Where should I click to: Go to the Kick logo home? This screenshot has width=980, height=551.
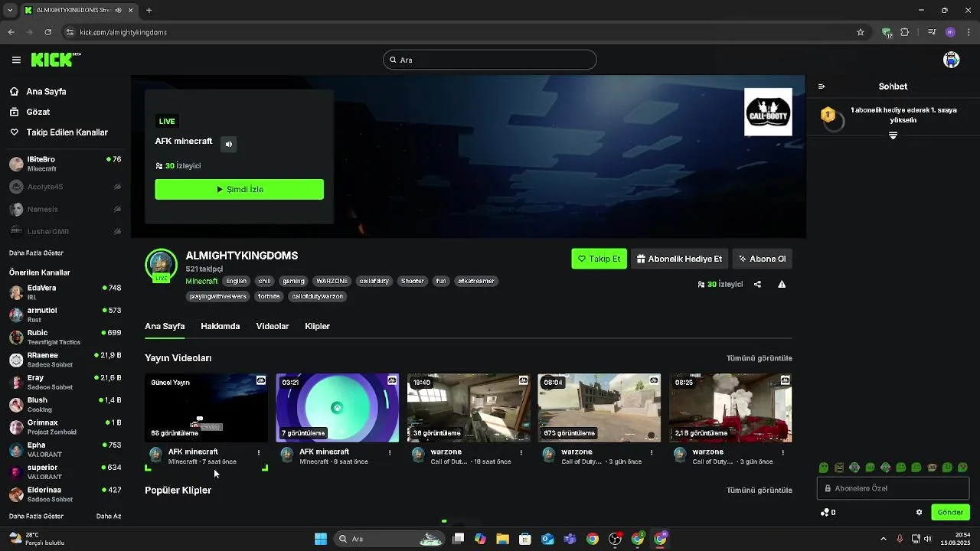(x=55, y=60)
